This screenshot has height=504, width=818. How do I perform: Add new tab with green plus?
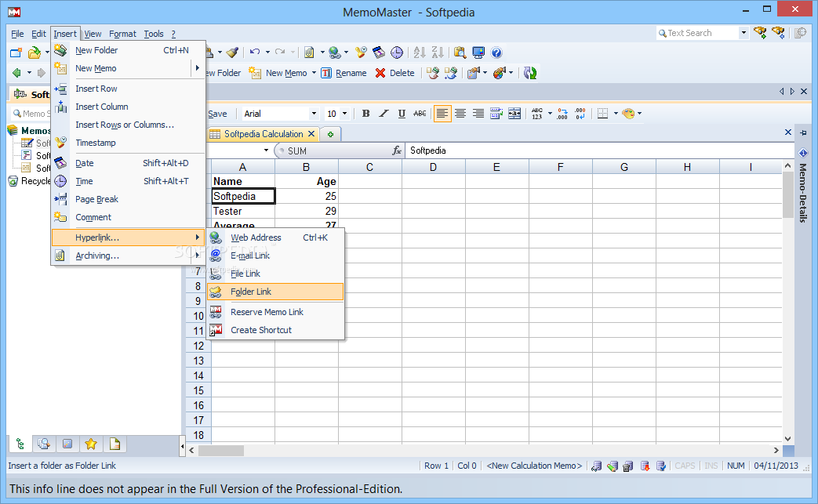coord(330,135)
